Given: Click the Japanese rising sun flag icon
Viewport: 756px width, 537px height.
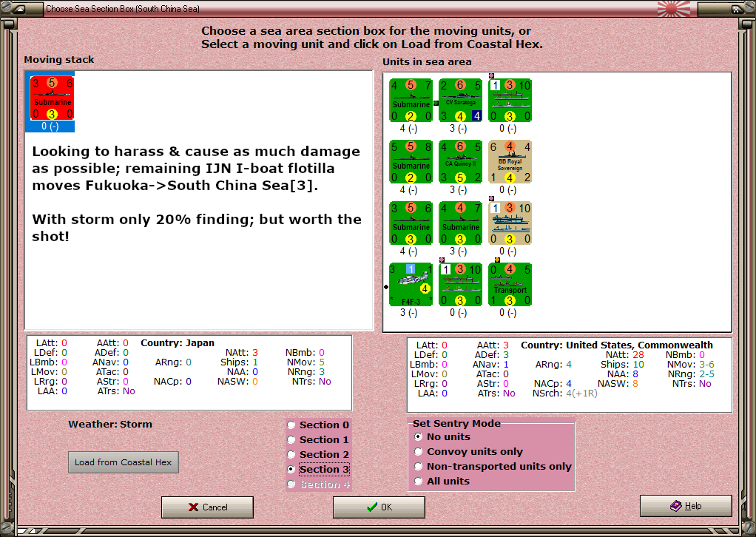Looking at the screenshot, I should pyautogui.click(x=674, y=8).
